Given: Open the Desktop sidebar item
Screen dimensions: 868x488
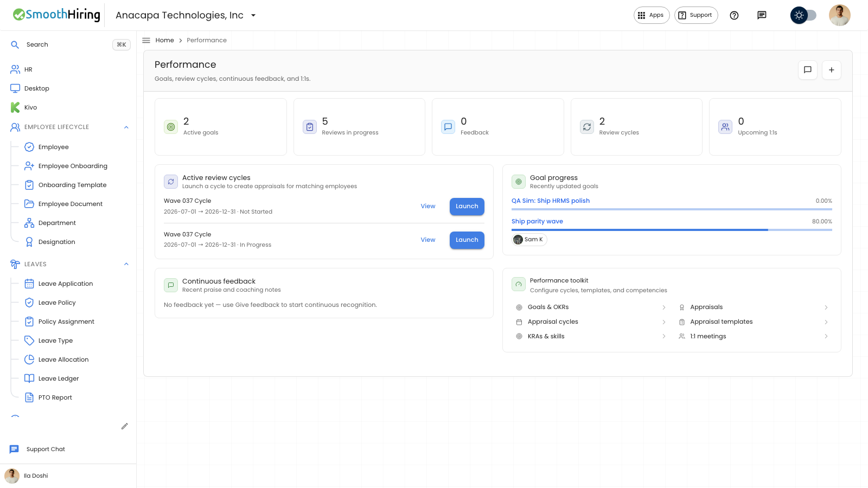Looking at the screenshot, I should pos(37,88).
